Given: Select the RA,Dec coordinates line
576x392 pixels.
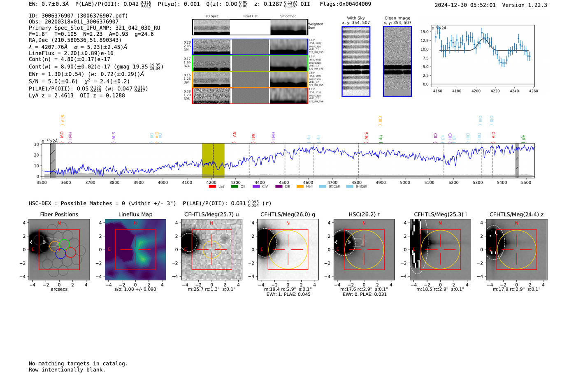Looking at the screenshot, I should (x=75, y=40).
